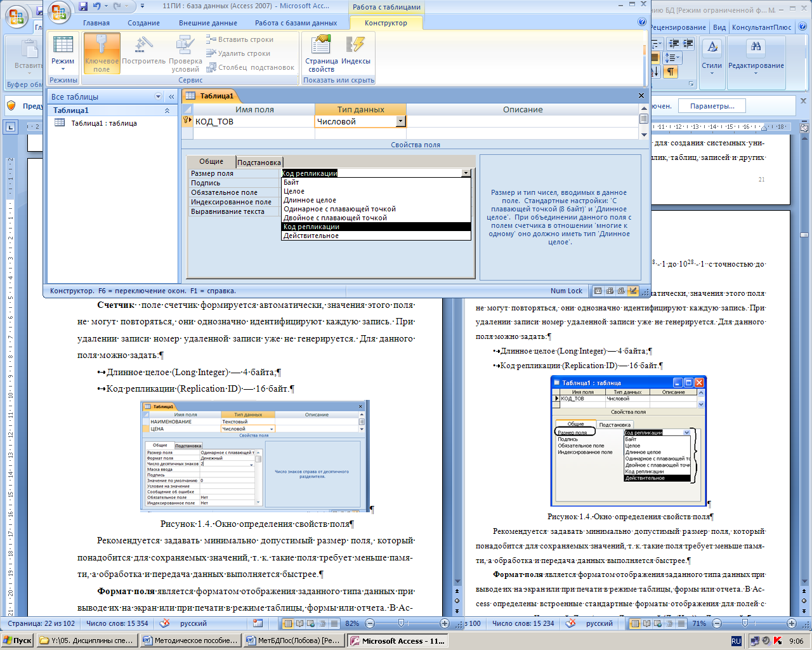Click the Access Office button
812x650 pixels.
pyautogui.click(x=59, y=13)
